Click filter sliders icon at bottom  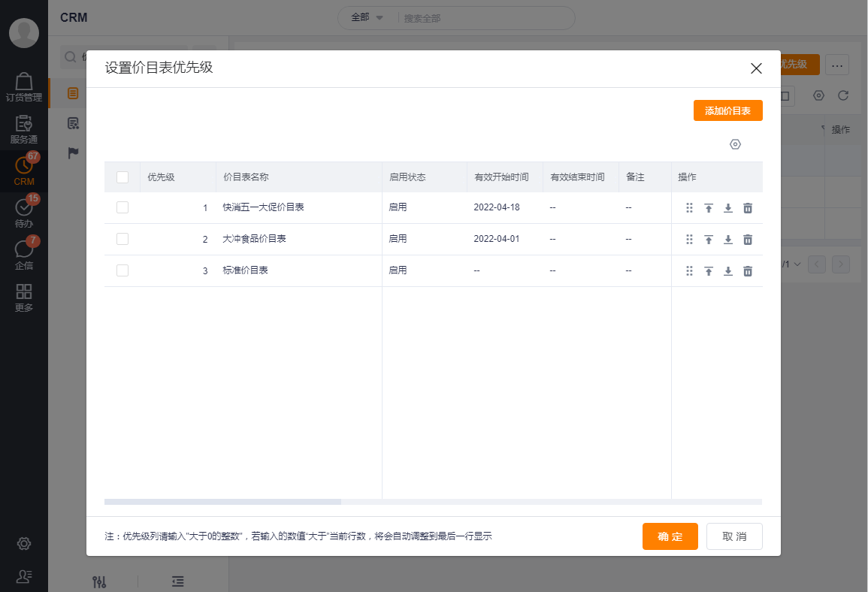coord(99,581)
